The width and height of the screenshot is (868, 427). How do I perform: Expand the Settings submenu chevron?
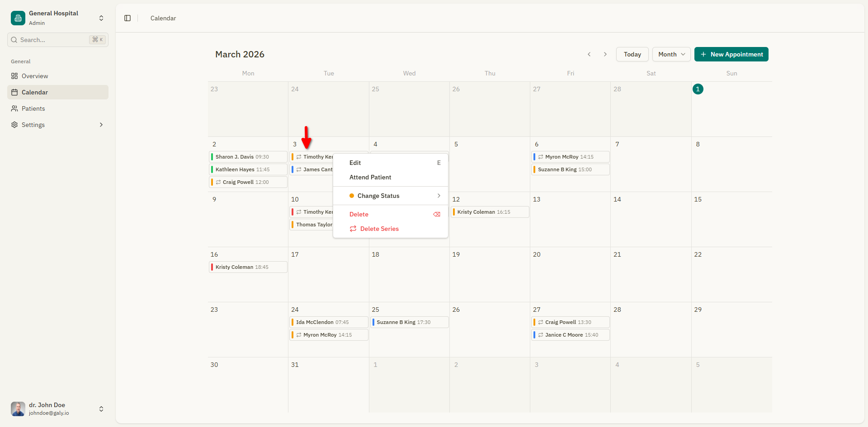click(x=101, y=125)
